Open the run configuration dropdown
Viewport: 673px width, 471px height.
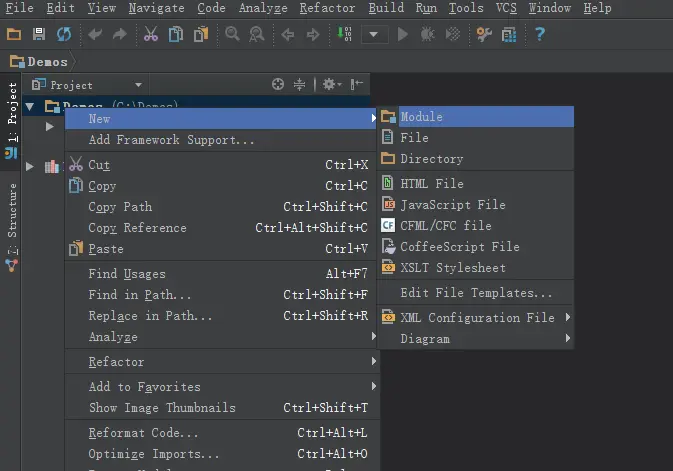[374, 34]
